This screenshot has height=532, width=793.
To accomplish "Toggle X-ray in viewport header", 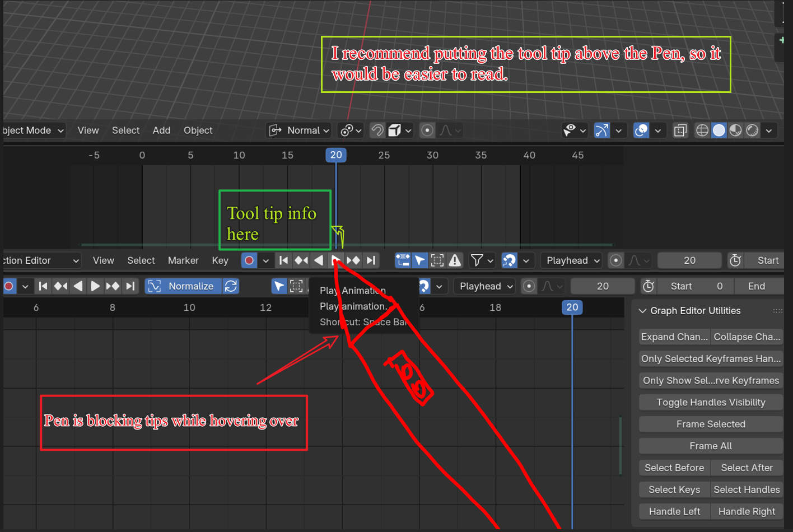I will 680,130.
